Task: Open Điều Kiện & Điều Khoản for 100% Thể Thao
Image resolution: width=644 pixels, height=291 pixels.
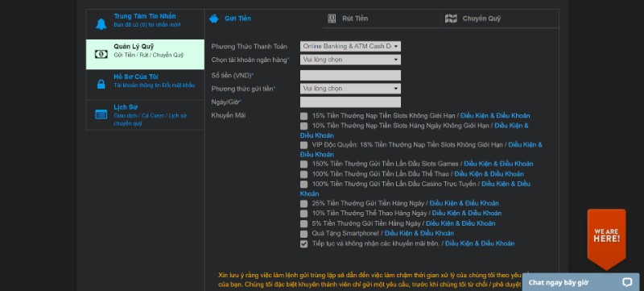Action: [489, 174]
